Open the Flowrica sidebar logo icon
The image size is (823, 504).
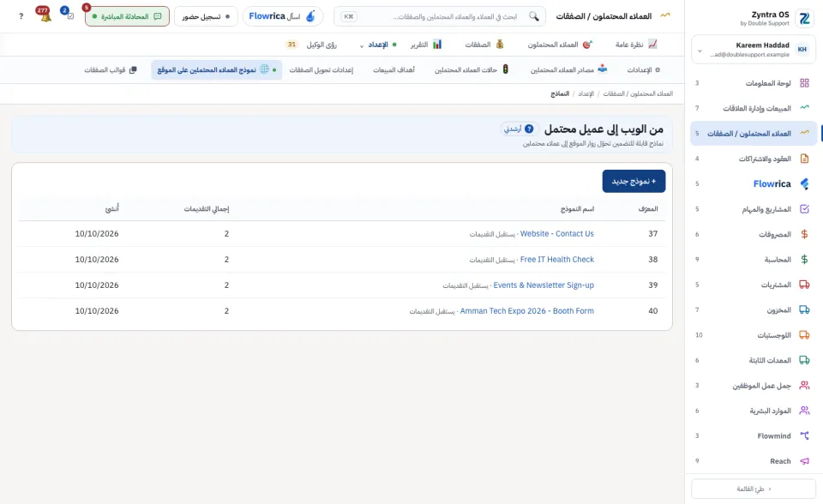coord(804,183)
